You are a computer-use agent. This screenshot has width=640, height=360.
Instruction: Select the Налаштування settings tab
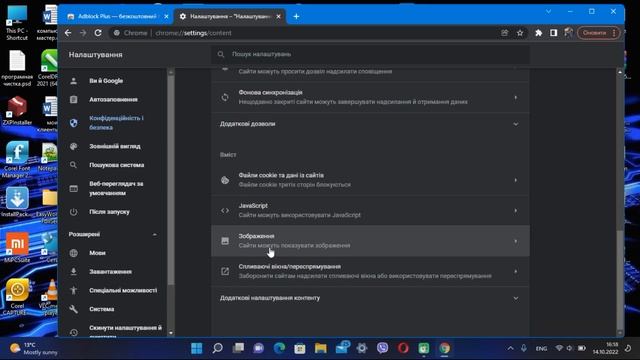click(231, 16)
